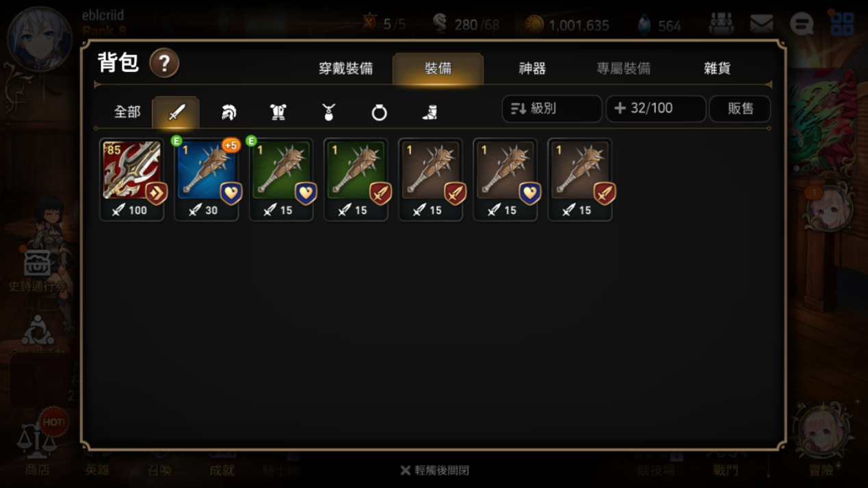Click the 販售 sell button
This screenshot has width=868, height=488.
coord(740,109)
